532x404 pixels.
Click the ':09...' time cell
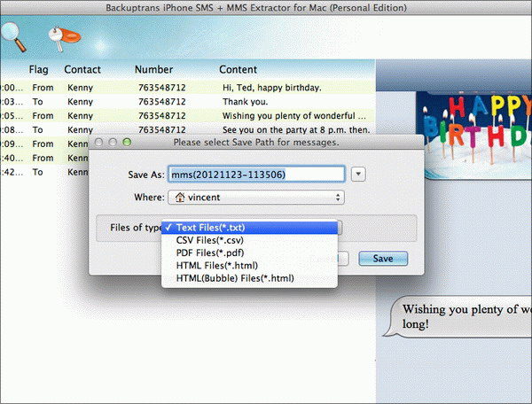[12, 144]
